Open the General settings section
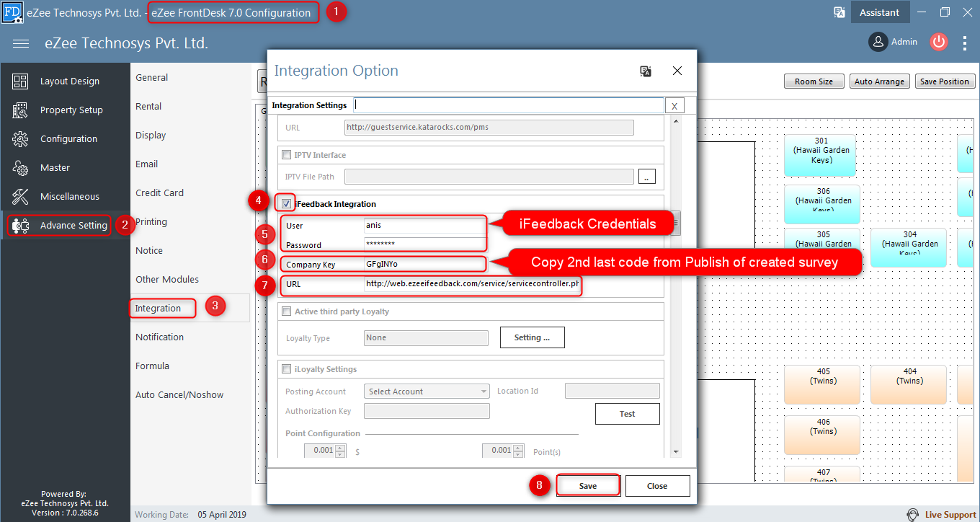This screenshot has width=980, height=522. tap(152, 77)
